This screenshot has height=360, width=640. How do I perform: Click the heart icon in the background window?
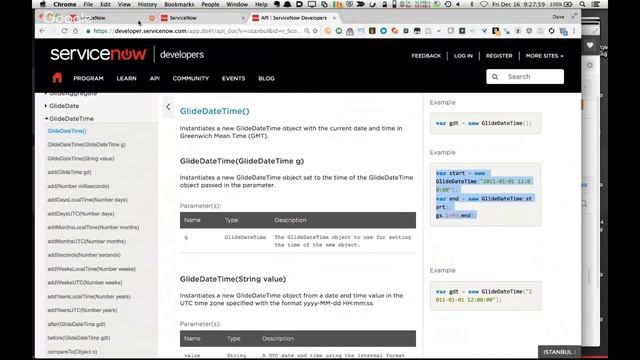590,45
